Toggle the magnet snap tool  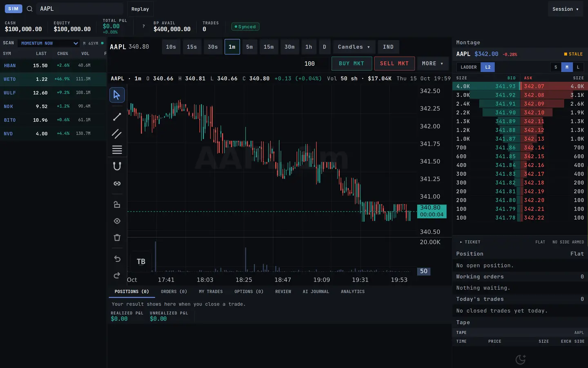tap(117, 166)
